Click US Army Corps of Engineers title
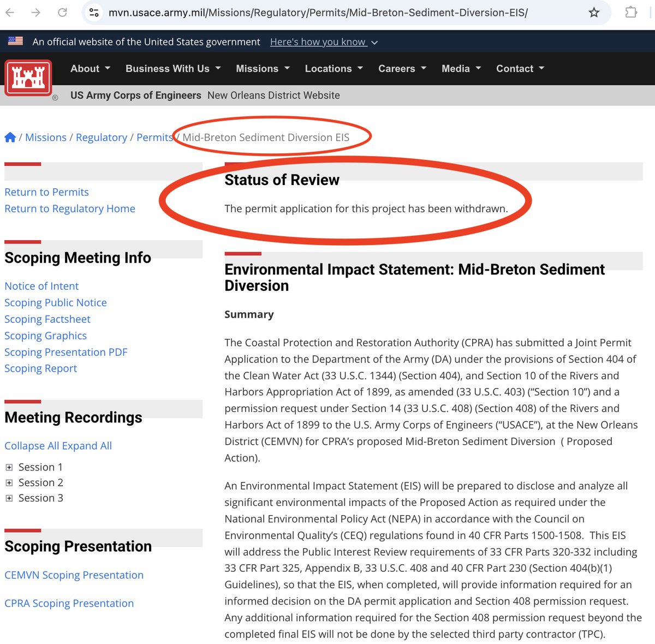Viewport: 655px width, 644px height. pos(136,96)
